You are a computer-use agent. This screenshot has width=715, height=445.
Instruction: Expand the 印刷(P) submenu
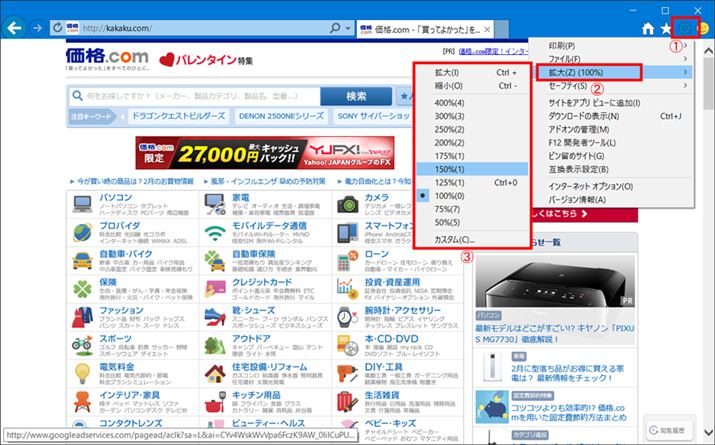[612, 46]
